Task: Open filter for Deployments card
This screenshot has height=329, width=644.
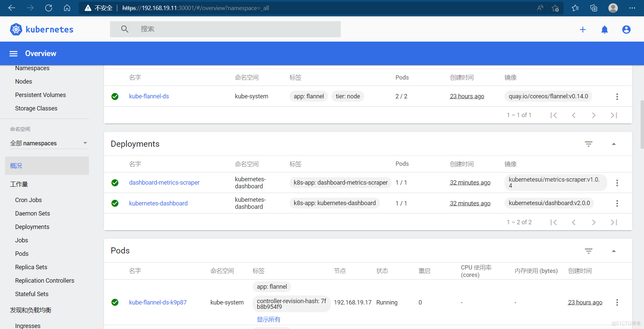Action: (589, 144)
